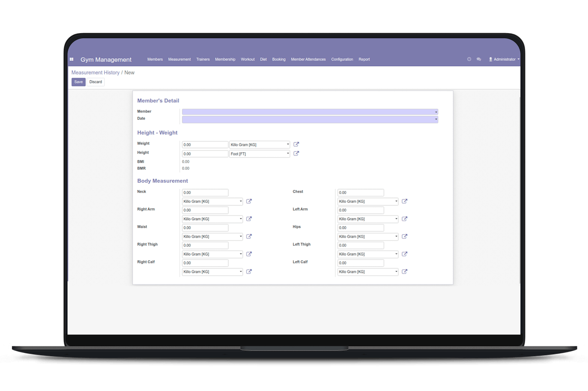Discard the new measurement record
Screen dimensions: 588x391
pyautogui.click(x=96, y=82)
